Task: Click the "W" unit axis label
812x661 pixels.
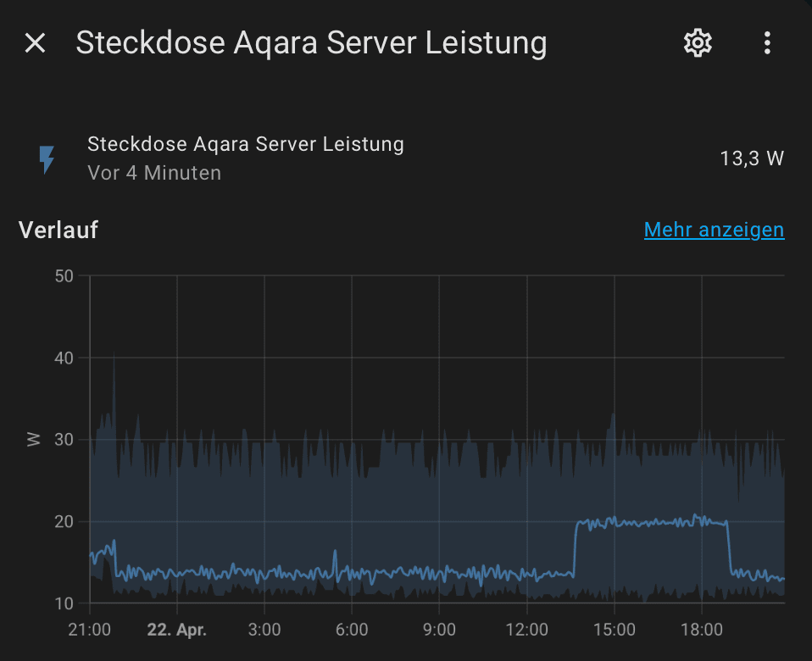Action: click(34, 439)
